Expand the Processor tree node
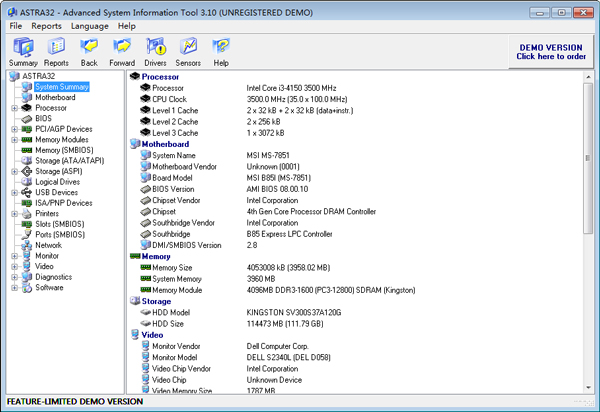The width and height of the screenshot is (600, 412). pos(15,108)
